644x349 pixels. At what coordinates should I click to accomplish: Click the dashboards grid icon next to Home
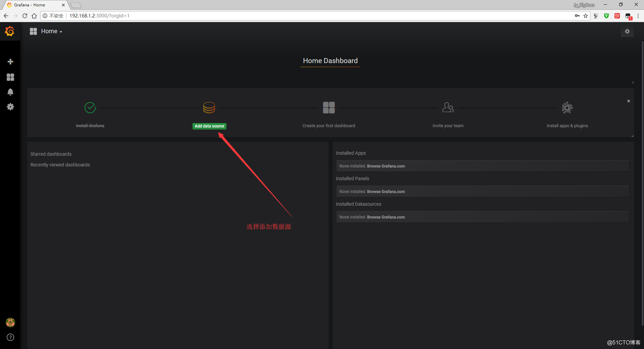click(x=33, y=31)
